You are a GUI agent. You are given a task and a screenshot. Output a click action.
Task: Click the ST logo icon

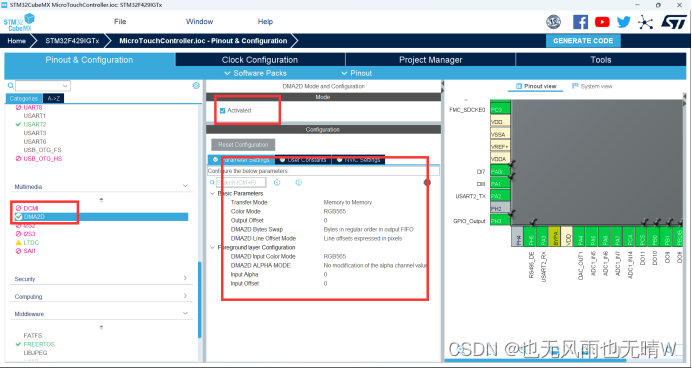[x=673, y=22]
